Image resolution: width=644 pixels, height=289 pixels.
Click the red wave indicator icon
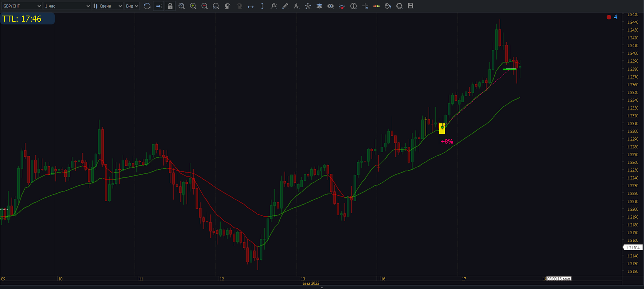click(x=342, y=6)
